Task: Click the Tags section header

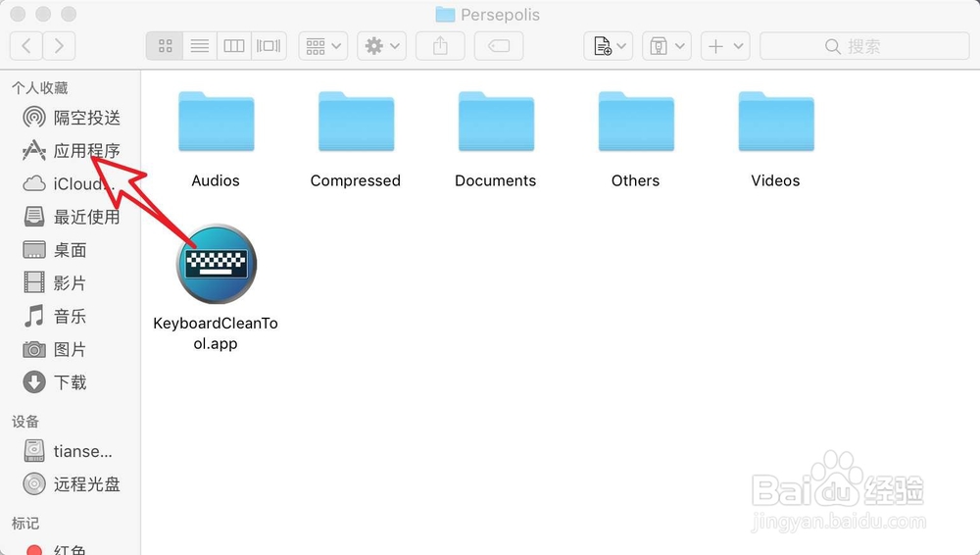Action: (25, 523)
